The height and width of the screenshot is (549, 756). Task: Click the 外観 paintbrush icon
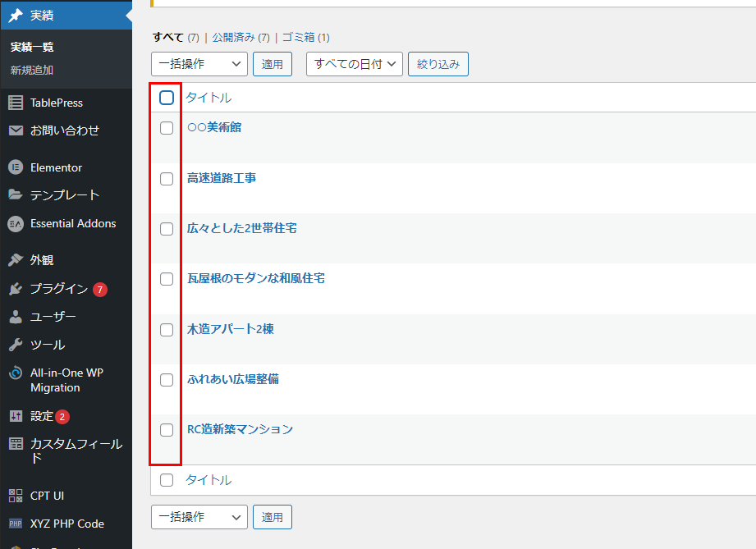pos(16,260)
